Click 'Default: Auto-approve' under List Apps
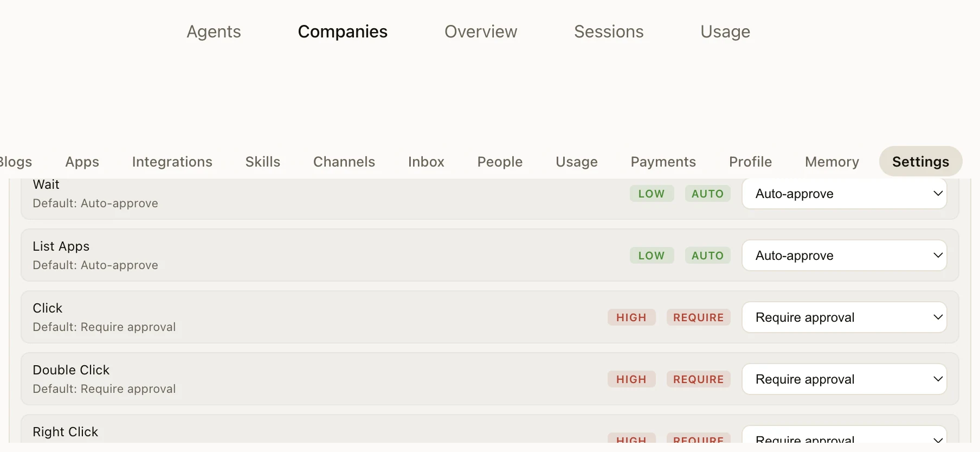Viewport: 980px width, 452px height. tap(95, 265)
